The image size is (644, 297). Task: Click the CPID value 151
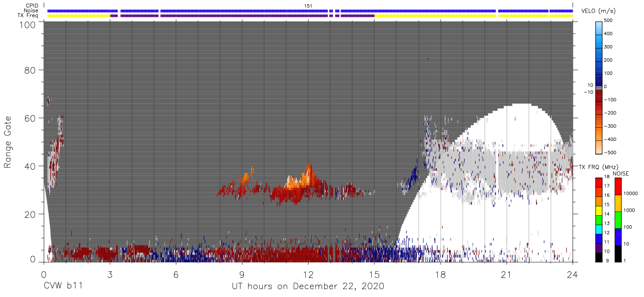point(308,5)
